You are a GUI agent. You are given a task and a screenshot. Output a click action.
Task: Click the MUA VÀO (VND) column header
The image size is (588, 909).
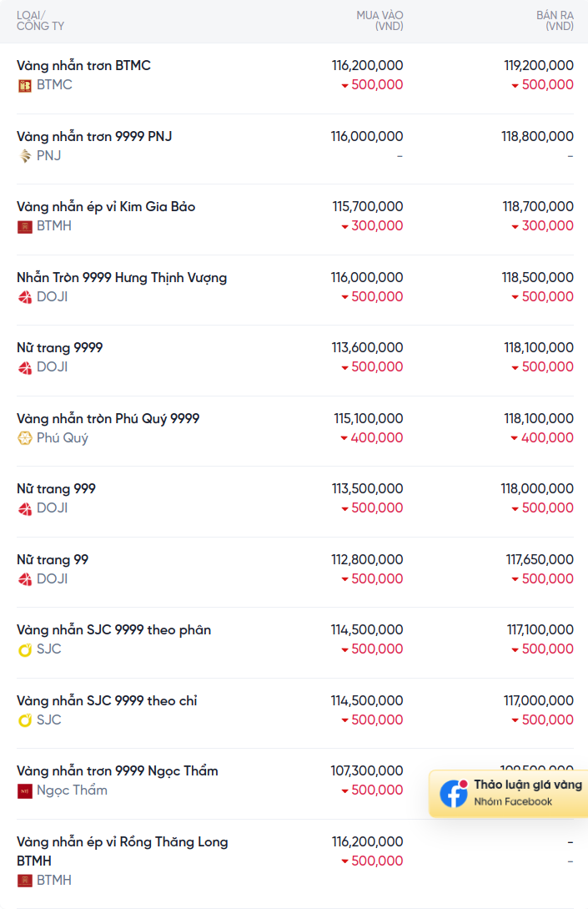(x=379, y=21)
